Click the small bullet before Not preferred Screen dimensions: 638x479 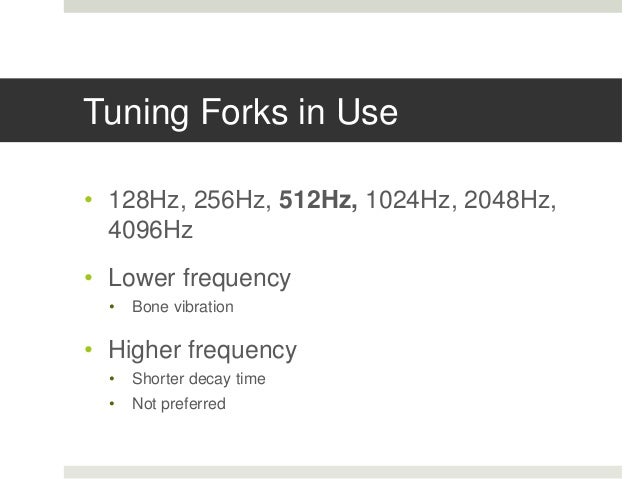click(112, 404)
